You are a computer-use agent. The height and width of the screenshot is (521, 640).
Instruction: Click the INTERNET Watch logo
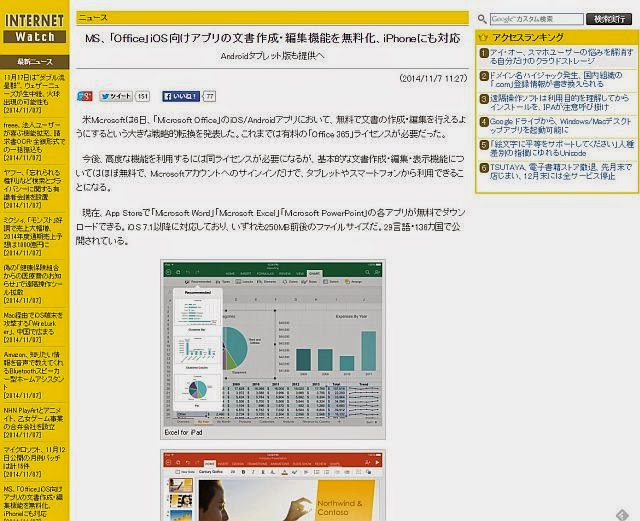pos(34,28)
